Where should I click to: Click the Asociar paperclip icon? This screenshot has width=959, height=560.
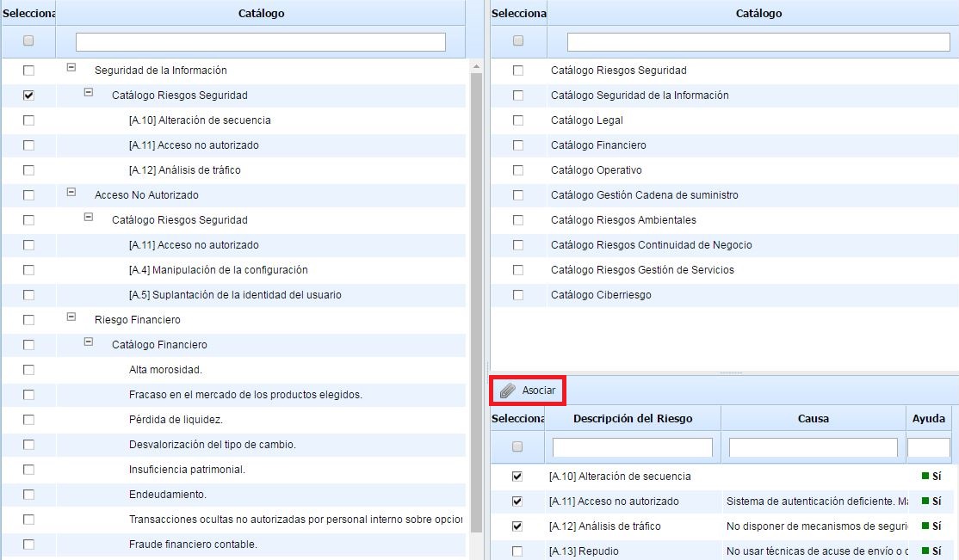[508, 391]
